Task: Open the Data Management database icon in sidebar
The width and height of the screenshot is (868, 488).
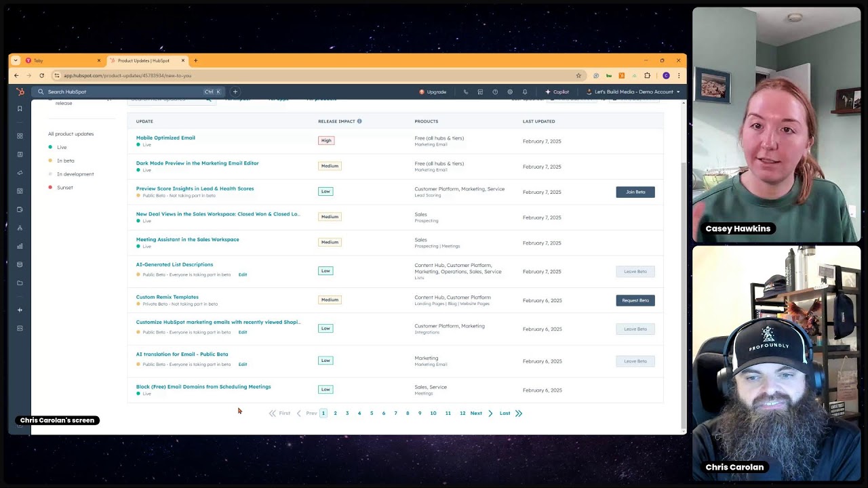Action: pos(20,264)
